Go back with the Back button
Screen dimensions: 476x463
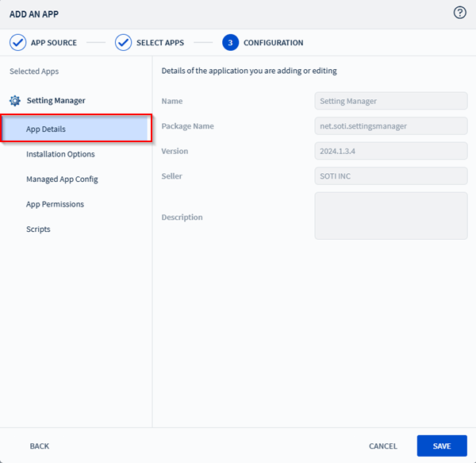click(40, 446)
